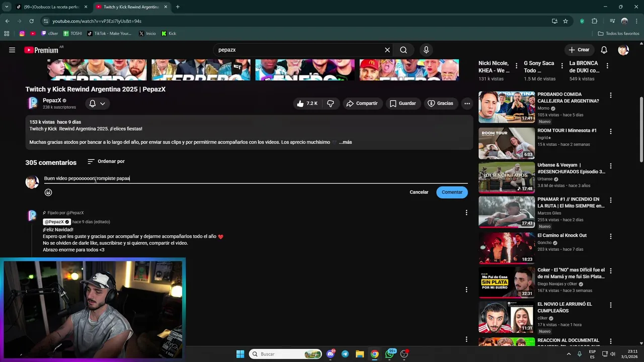Open the Ordenar por comments sort
The image size is (644, 362).
click(106, 161)
